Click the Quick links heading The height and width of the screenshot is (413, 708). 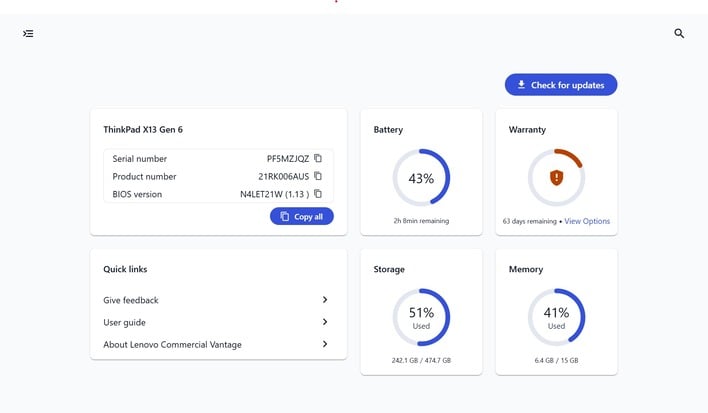click(x=126, y=269)
